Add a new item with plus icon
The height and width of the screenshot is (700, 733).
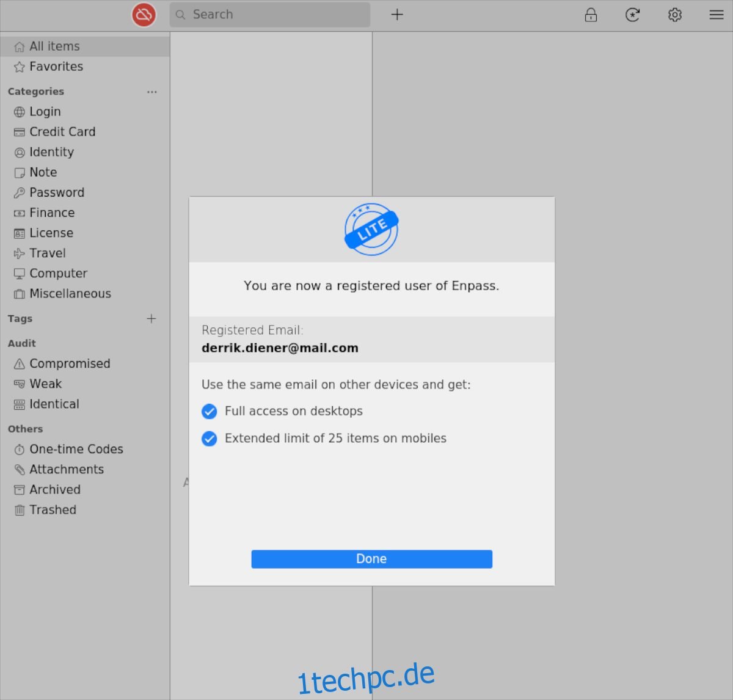point(397,15)
